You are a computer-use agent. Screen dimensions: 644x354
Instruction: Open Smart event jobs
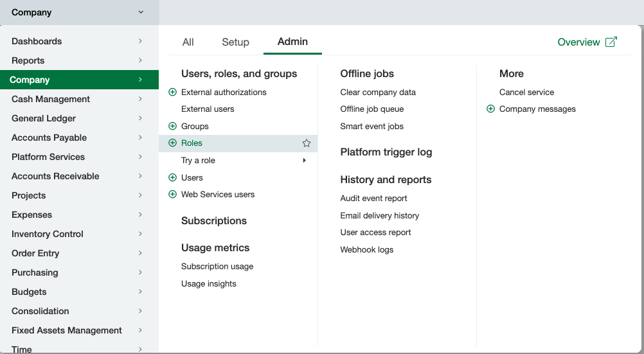[x=371, y=126]
